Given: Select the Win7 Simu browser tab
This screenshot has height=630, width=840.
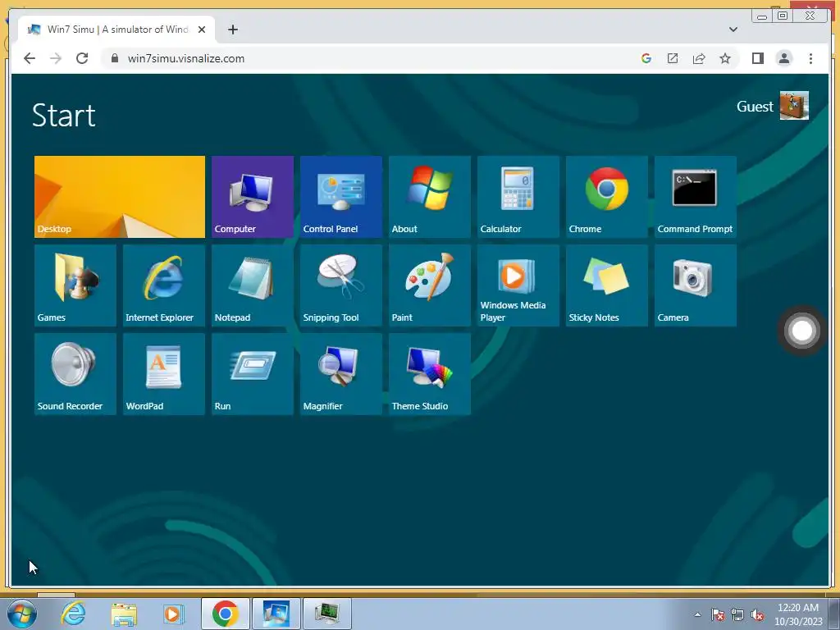Looking at the screenshot, I should click(116, 30).
